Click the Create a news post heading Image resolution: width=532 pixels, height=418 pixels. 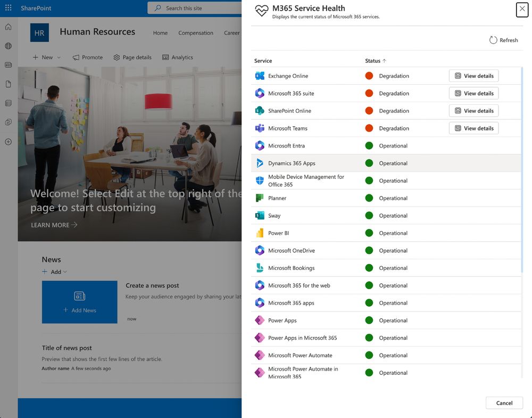(152, 285)
